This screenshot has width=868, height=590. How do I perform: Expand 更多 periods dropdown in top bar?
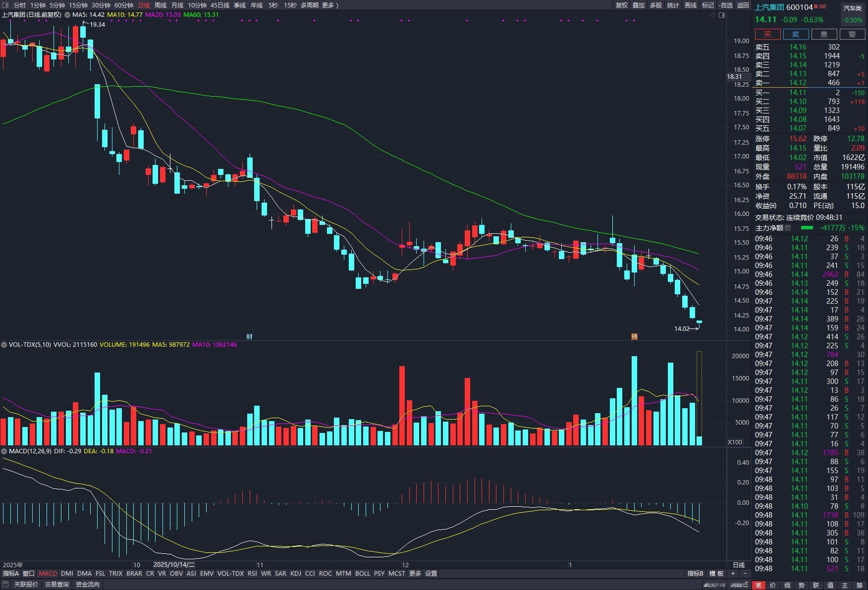tap(330, 5)
